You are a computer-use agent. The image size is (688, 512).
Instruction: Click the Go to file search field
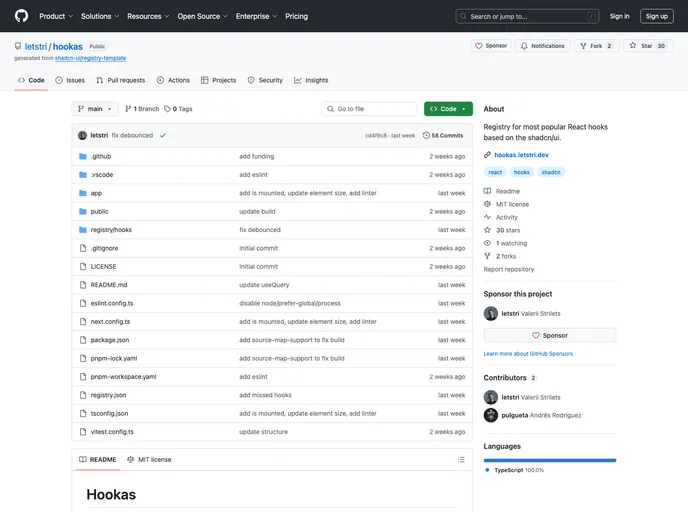(x=369, y=109)
